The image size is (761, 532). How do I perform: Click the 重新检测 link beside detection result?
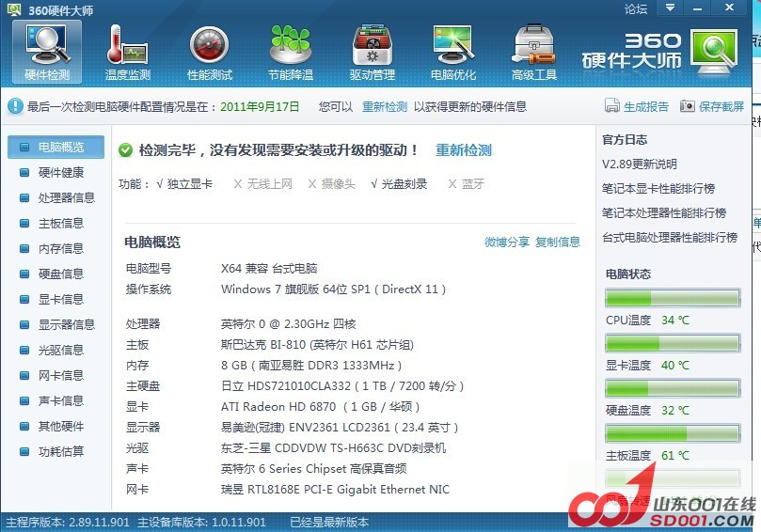pos(463,150)
